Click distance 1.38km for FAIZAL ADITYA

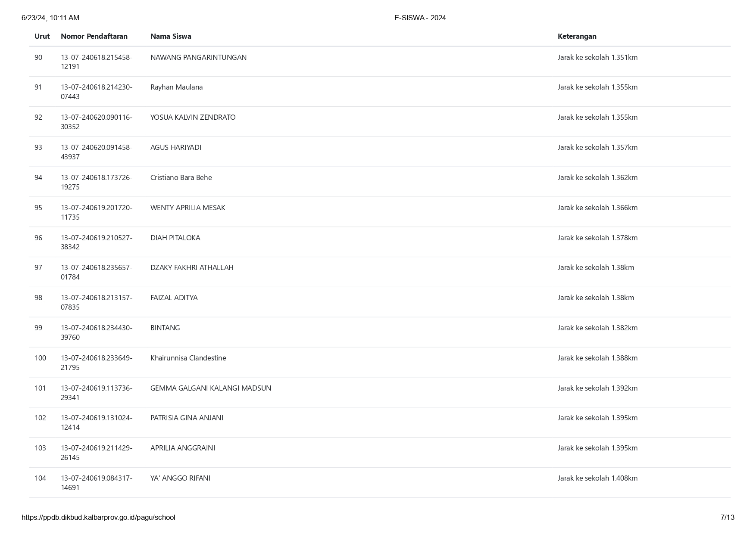click(596, 298)
